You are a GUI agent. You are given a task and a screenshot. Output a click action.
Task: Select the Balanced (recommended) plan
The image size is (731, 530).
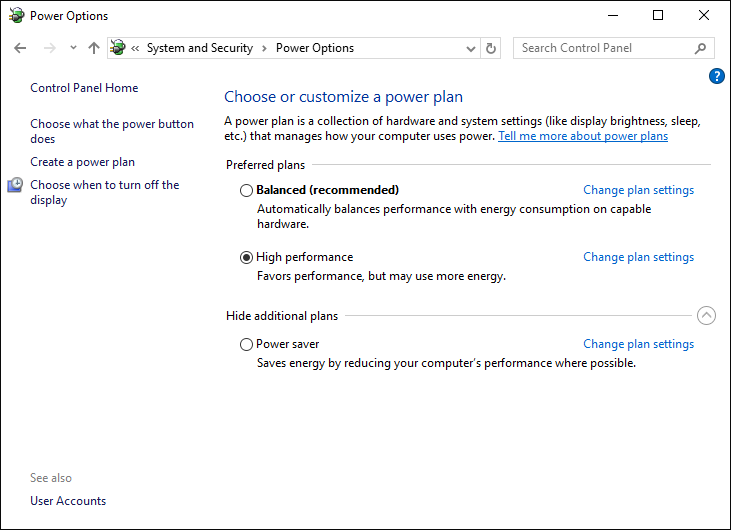coord(247,190)
